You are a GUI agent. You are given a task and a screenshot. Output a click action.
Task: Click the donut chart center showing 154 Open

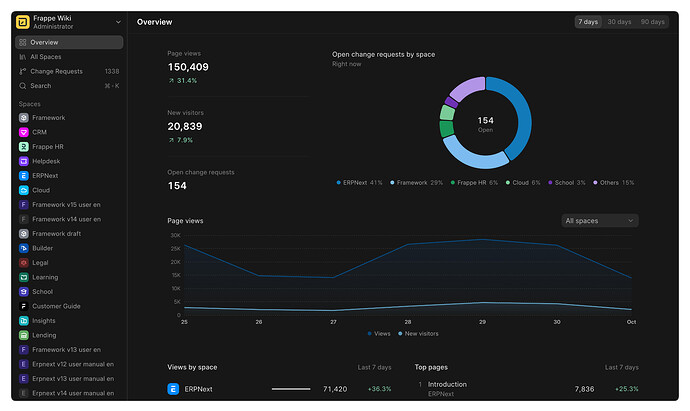click(x=485, y=124)
